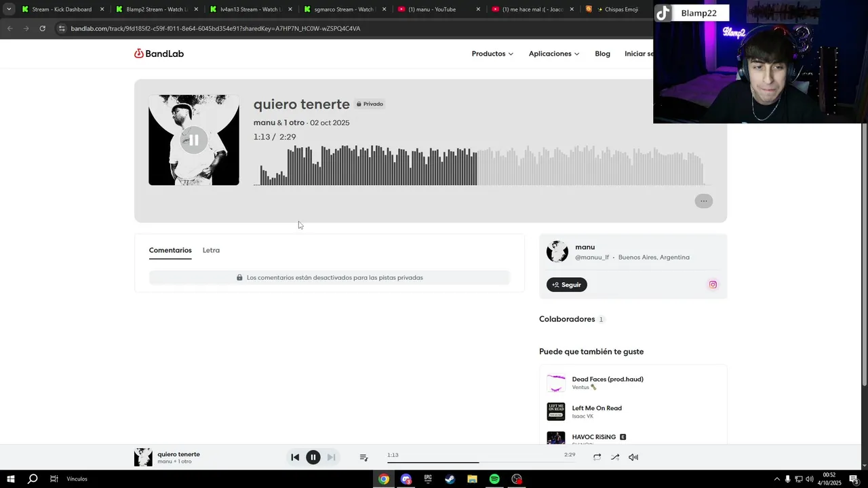The width and height of the screenshot is (868, 488).
Task: Open the three-dots track options menu
Action: (703, 201)
